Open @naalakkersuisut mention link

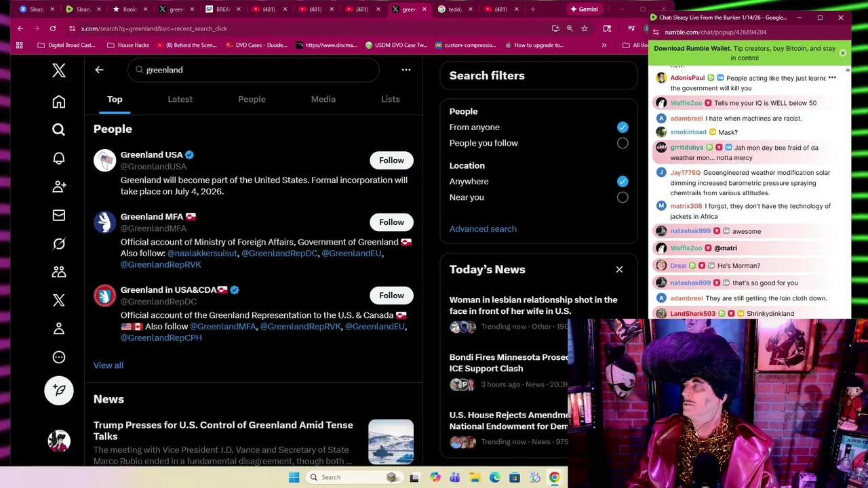tap(202, 253)
